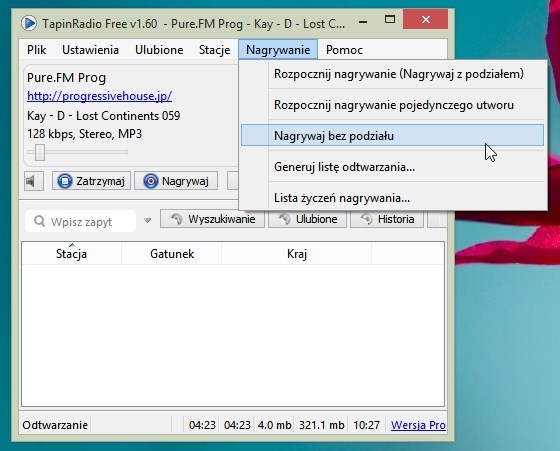The width and height of the screenshot is (560, 451).
Task: Click the 321.1 mb status entry
Action: click(322, 425)
